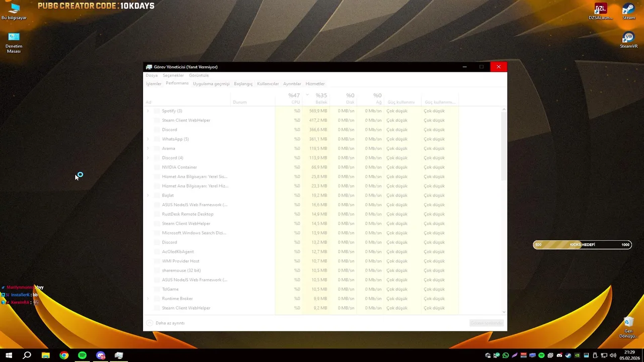Viewport: 644px width, 362px height.
Task: Open the clock and date 21:29
Action: (x=629, y=355)
